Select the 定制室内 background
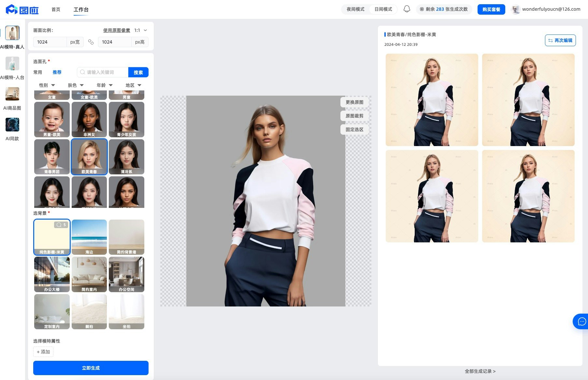This screenshot has width=588, height=380. click(52, 312)
